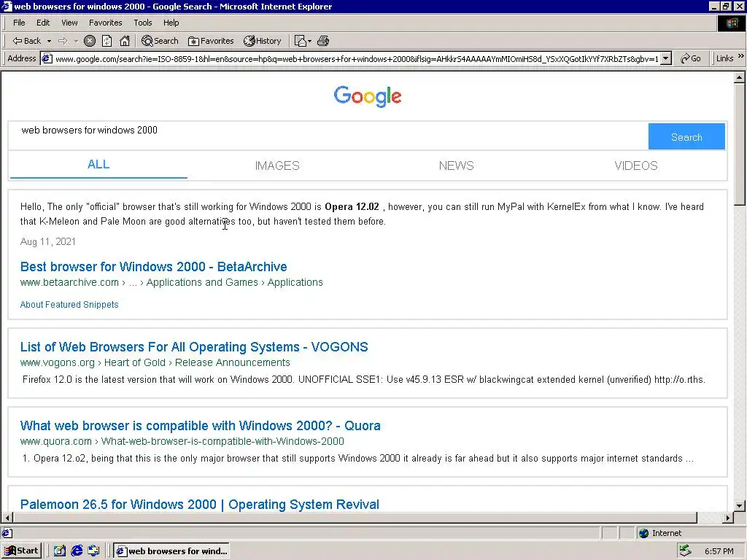Open the Quora compatible browser result
Image resolution: width=747 pixels, height=560 pixels.
click(200, 426)
